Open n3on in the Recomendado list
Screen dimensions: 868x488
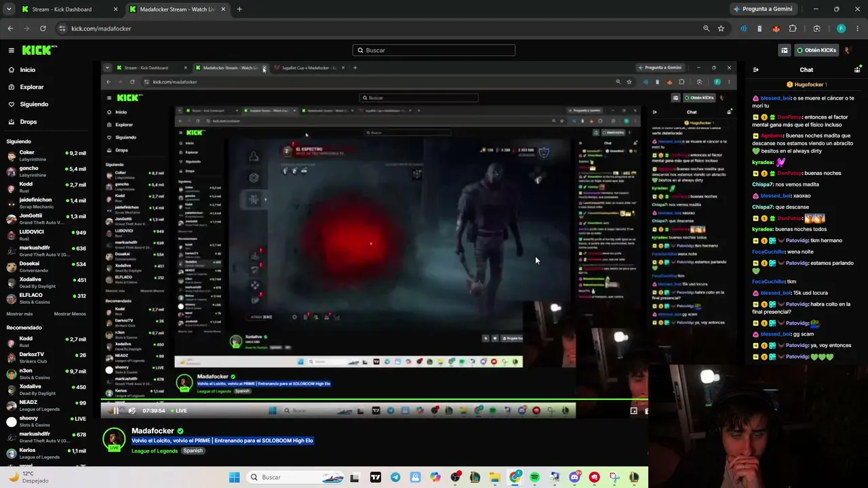pos(46,374)
